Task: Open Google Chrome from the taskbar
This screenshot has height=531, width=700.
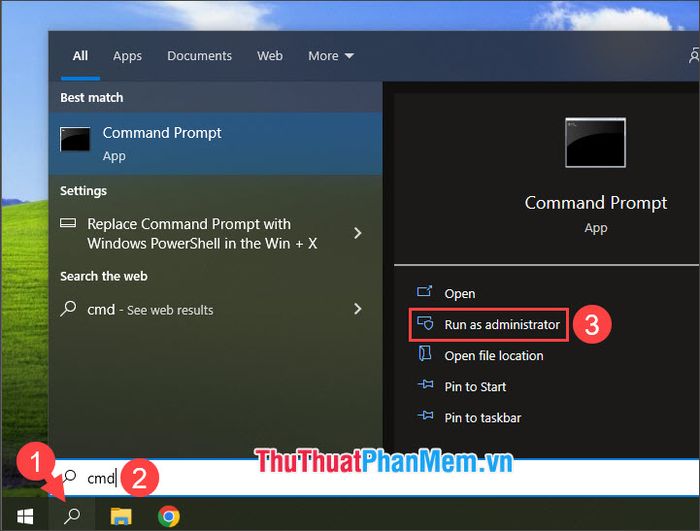Action: (x=169, y=516)
